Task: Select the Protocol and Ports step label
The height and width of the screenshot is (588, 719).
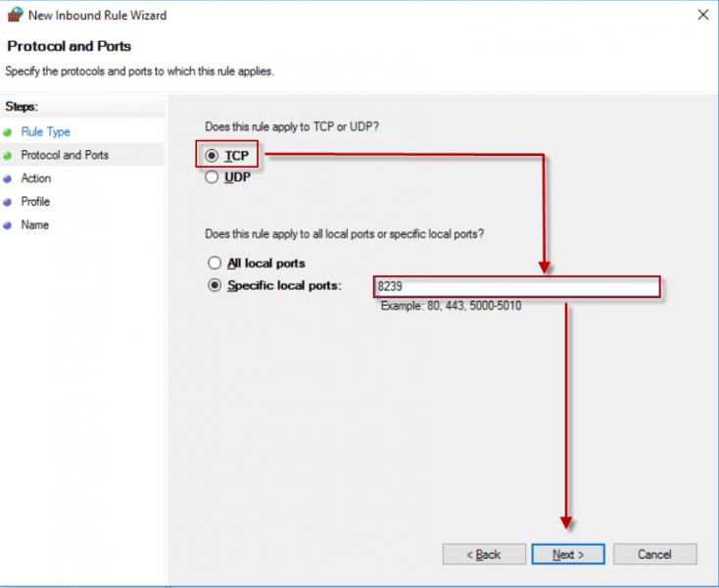Action: coord(65,156)
